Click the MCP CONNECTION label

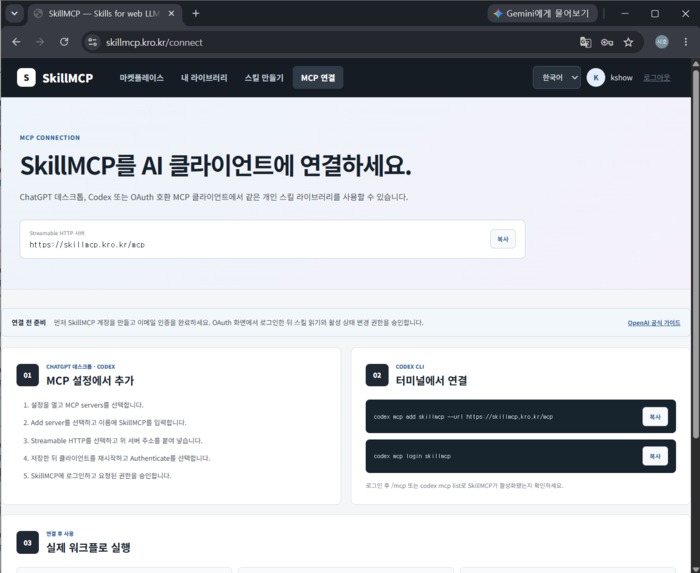(x=50, y=137)
